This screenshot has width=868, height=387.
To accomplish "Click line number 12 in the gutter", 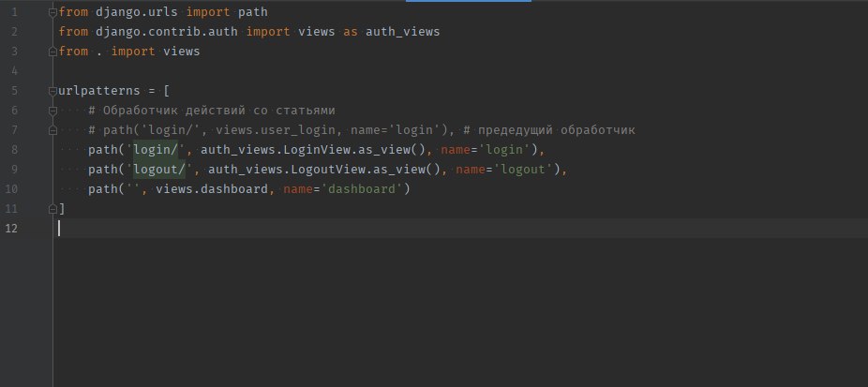I will pos(11,228).
